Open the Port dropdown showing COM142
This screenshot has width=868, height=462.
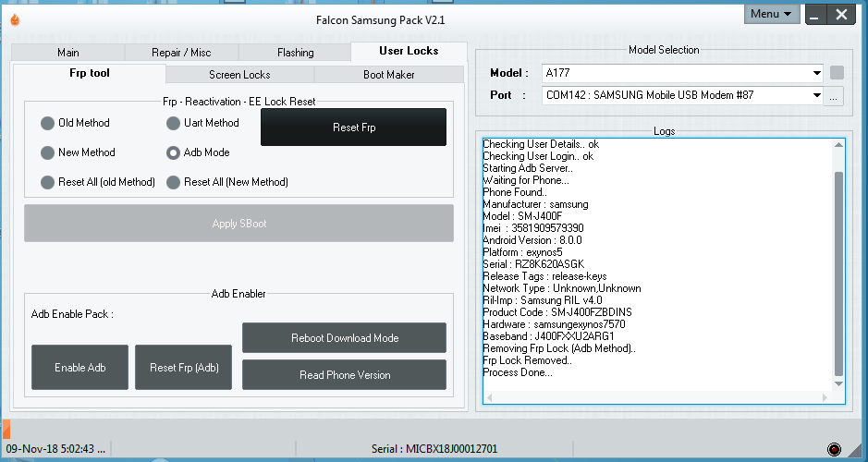682,95
